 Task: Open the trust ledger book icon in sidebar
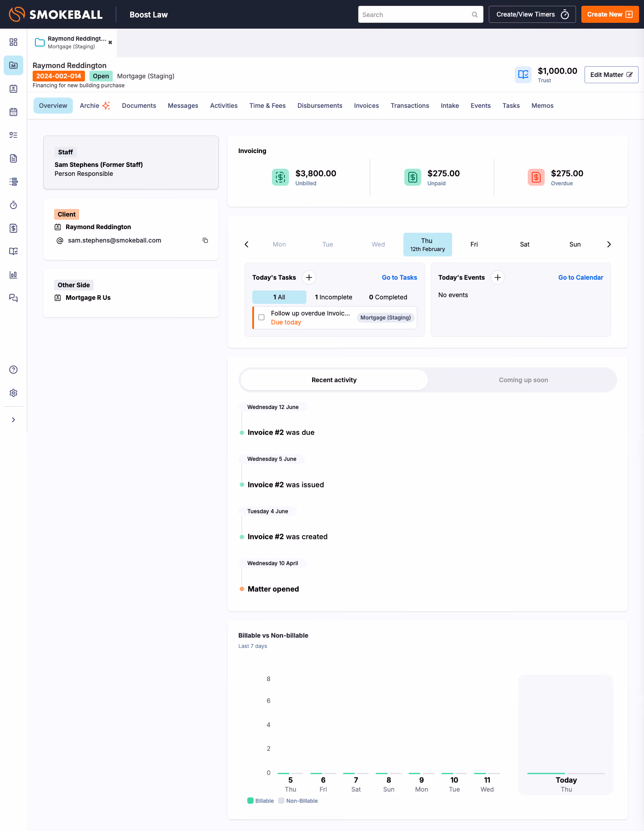click(x=13, y=251)
